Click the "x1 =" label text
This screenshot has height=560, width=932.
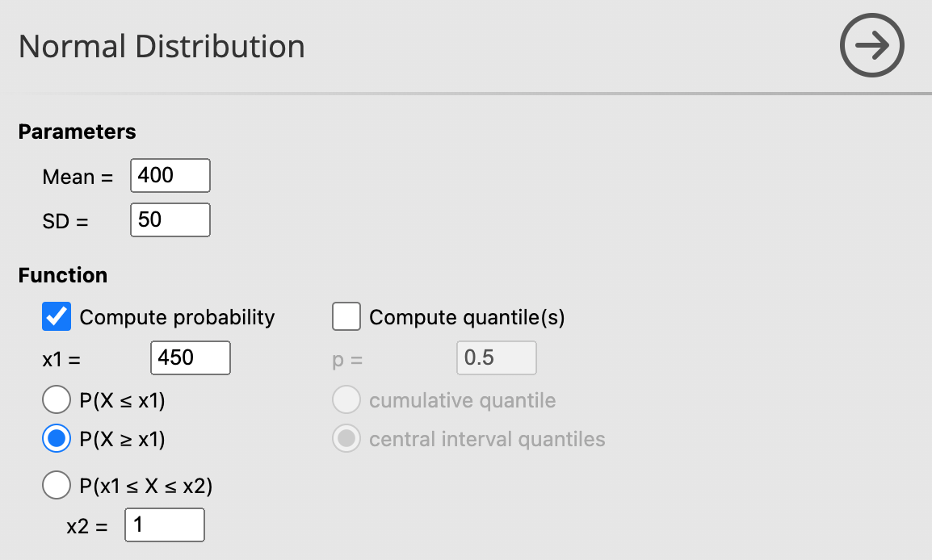(x=61, y=360)
